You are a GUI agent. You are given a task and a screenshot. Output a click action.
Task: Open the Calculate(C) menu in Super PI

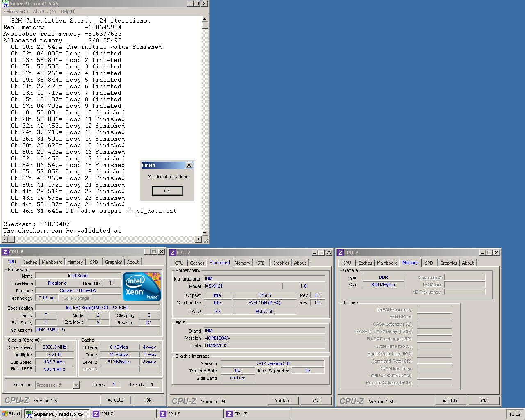pos(16,11)
